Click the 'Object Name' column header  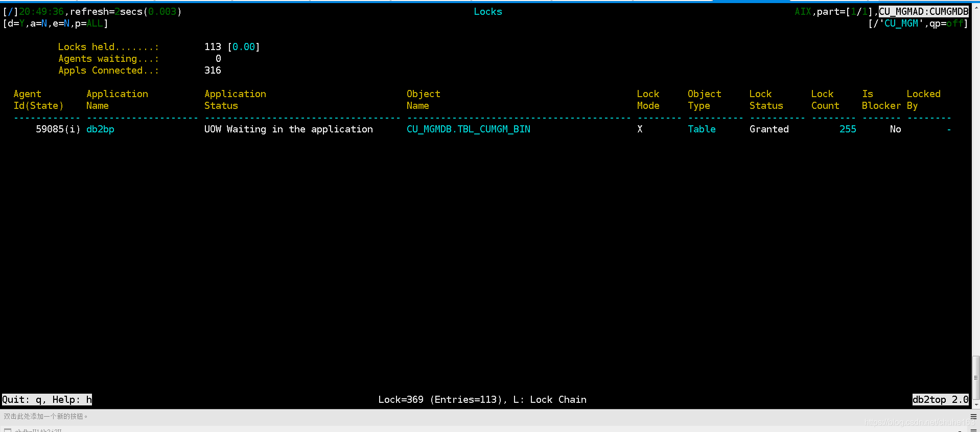click(x=423, y=100)
